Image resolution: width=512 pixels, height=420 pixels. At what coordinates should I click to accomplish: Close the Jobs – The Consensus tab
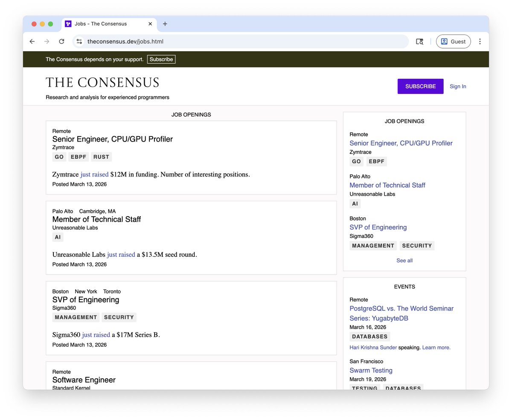click(150, 24)
